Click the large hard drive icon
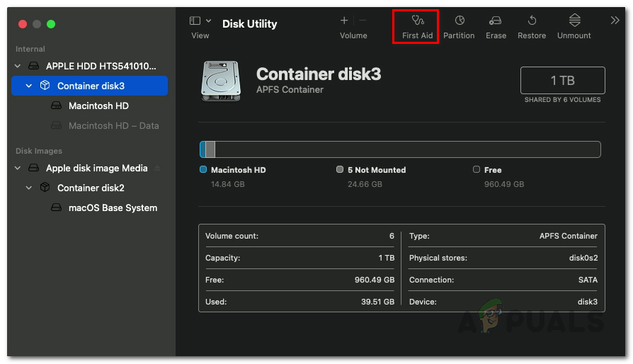 pos(221,79)
